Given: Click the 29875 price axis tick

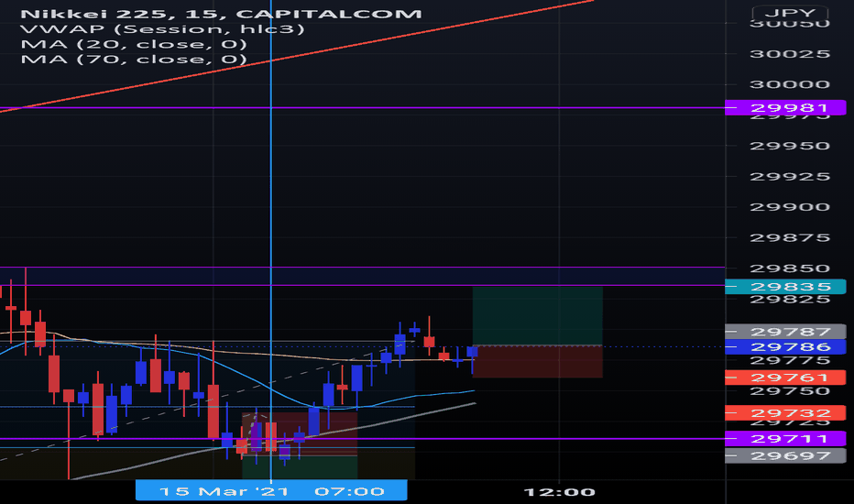Looking at the screenshot, I should (790, 237).
